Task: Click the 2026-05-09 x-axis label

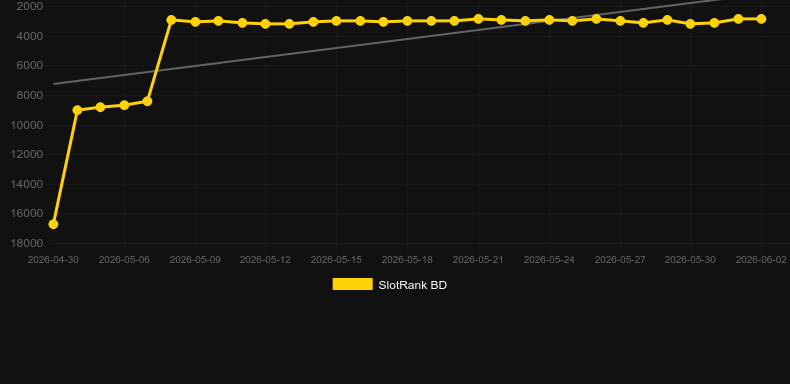Action: tap(195, 260)
